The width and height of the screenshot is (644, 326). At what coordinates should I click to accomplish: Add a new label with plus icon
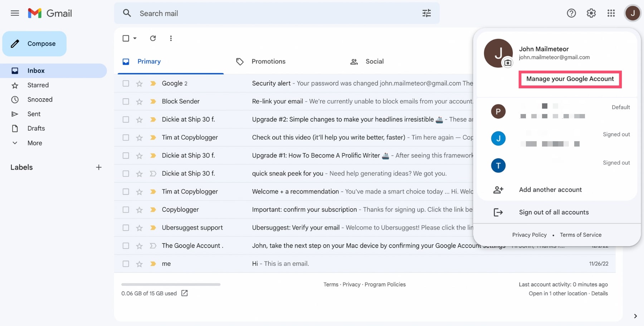[x=99, y=167]
